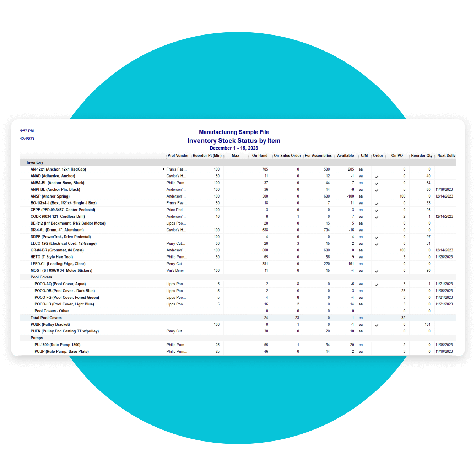
Task: Click the On Hand value 785
Action: tap(265, 169)
